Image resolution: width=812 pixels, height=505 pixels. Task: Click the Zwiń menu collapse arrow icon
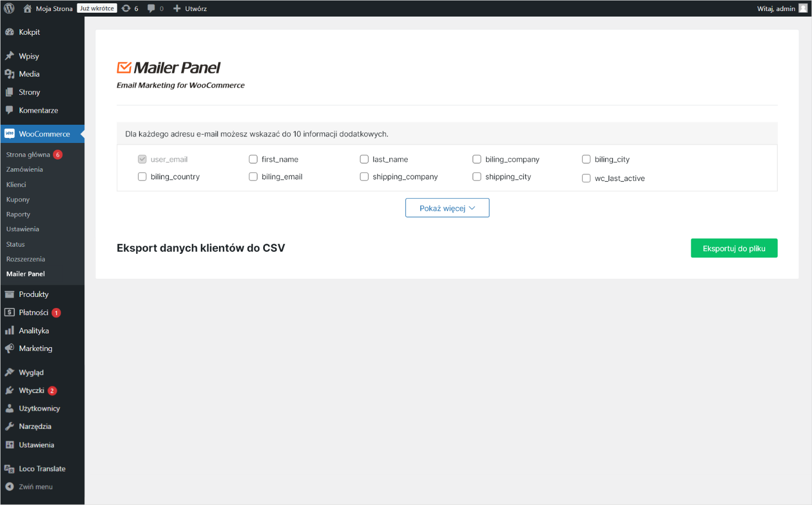pyautogui.click(x=9, y=487)
